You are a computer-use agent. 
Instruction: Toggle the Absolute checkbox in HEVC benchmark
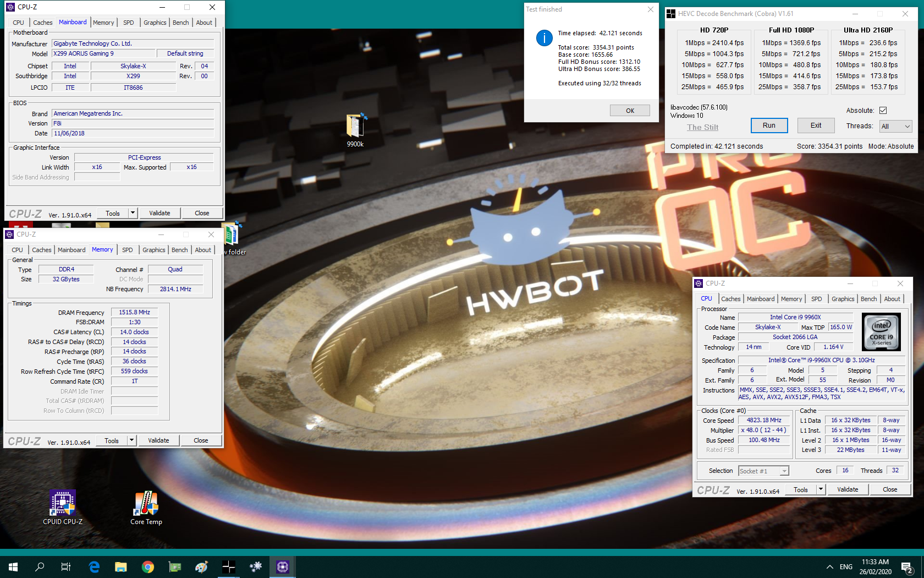tap(883, 111)
